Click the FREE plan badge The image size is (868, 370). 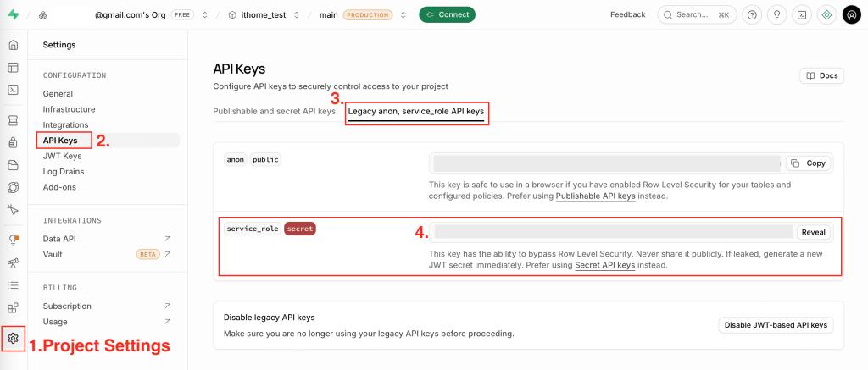(x=182, y=15)
